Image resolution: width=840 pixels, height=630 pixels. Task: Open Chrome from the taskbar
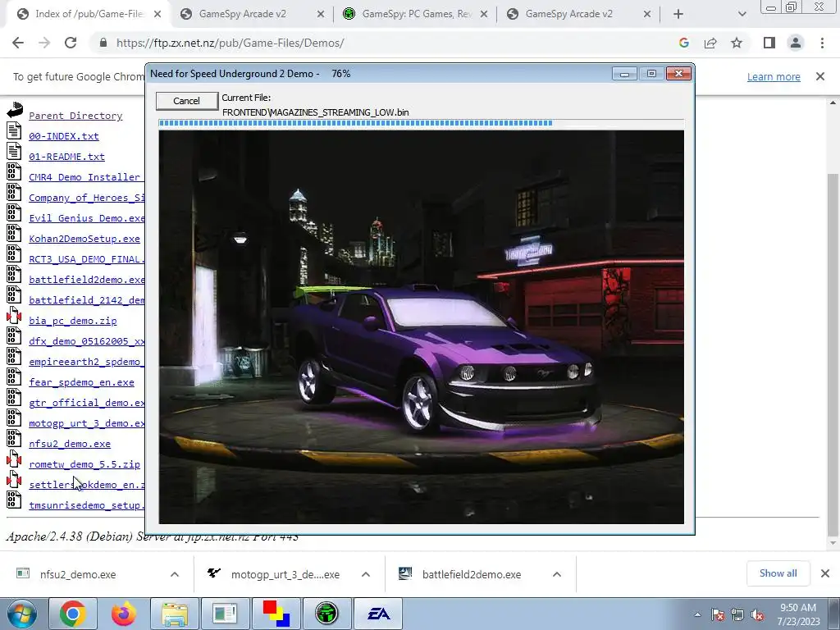(x=73, y=614)
